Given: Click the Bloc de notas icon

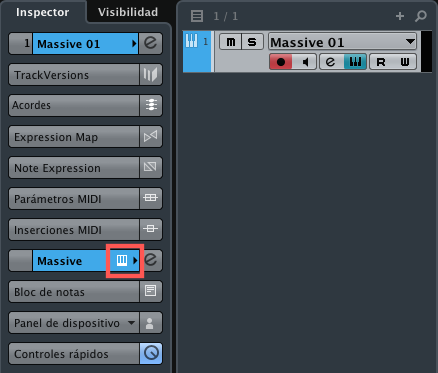Looking at the screenshot, I should (151, 291).
